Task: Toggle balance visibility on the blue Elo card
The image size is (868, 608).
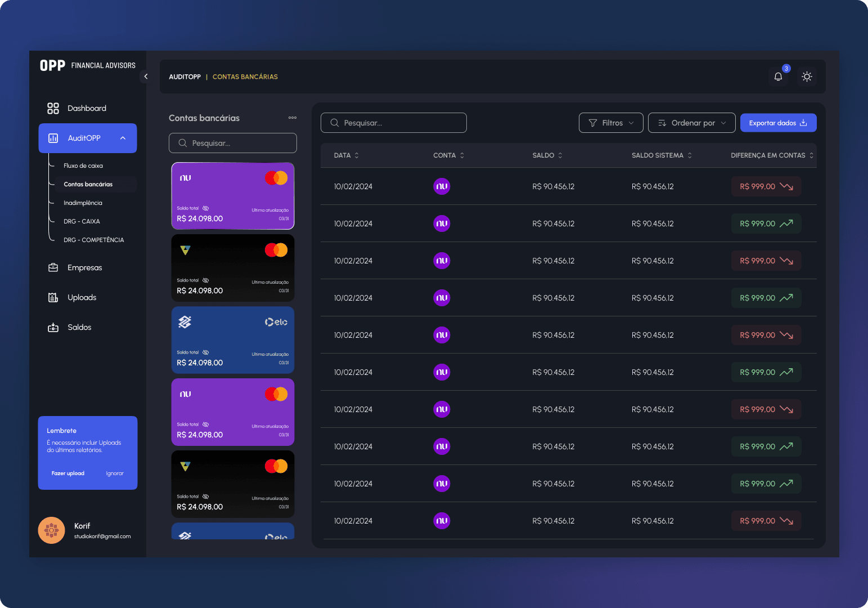Action: point(205,352)
